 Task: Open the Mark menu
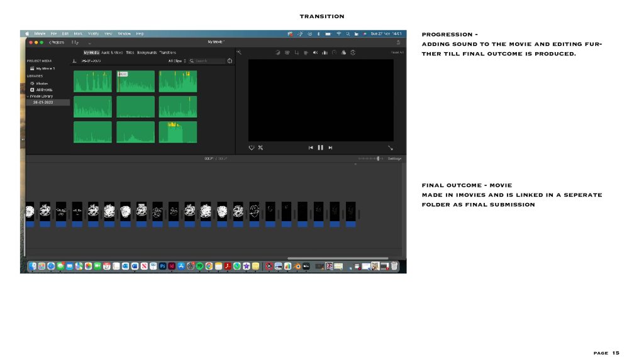tap(78, 34)
